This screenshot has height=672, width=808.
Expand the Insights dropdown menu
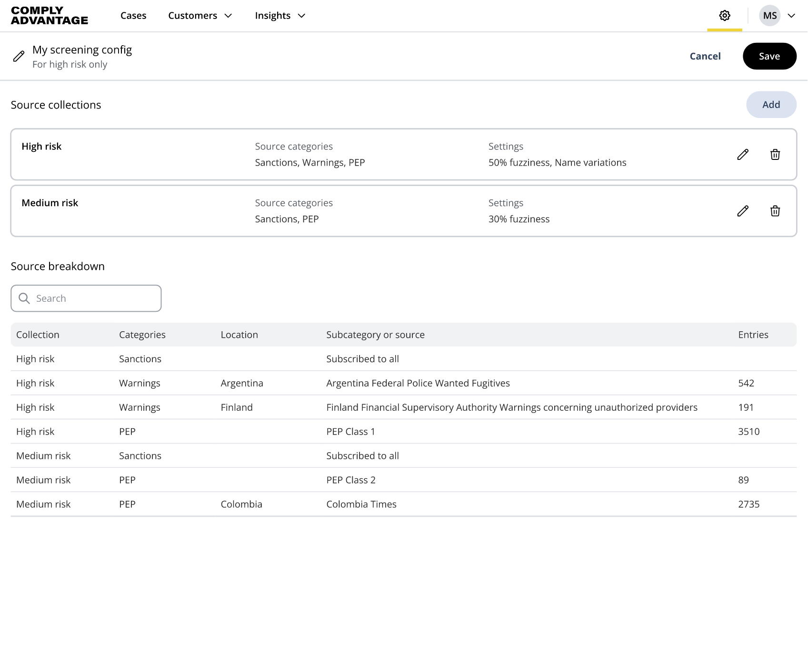pos(280,16)
